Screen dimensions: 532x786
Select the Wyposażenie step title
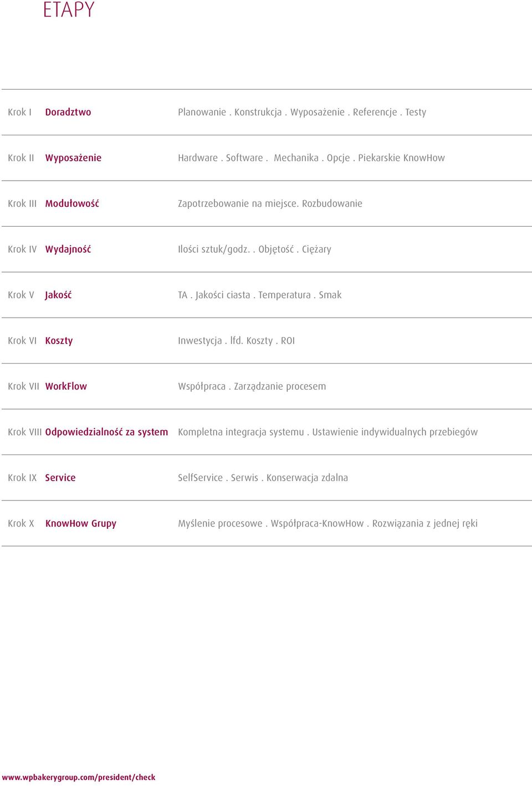(73, 158)
